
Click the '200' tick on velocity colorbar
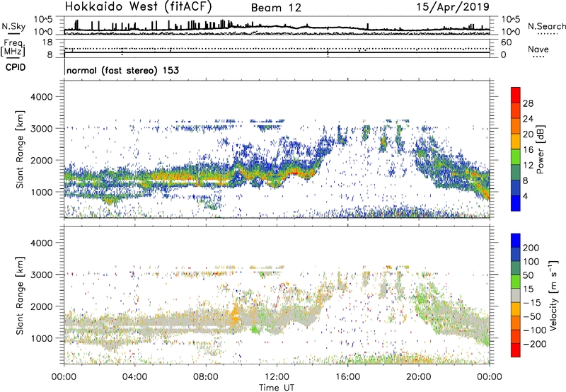click(531, 248)
